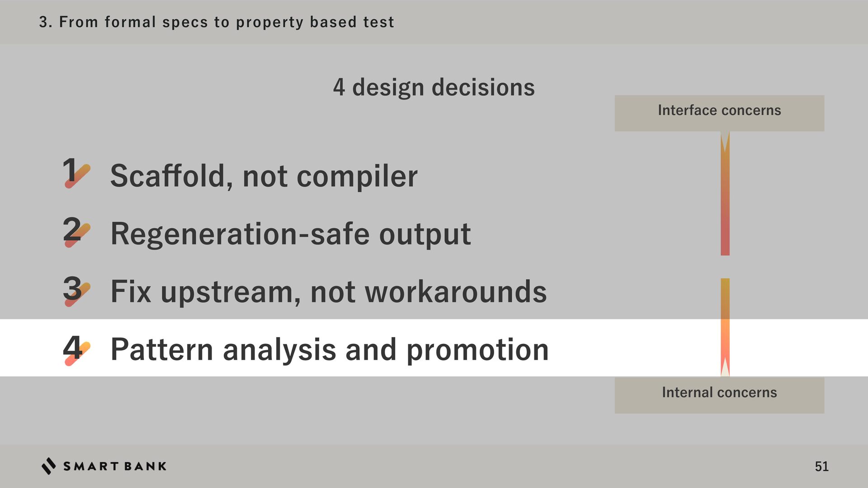Click the section header "3. From formal specs"
868x488 pixels.
(216, 22)
